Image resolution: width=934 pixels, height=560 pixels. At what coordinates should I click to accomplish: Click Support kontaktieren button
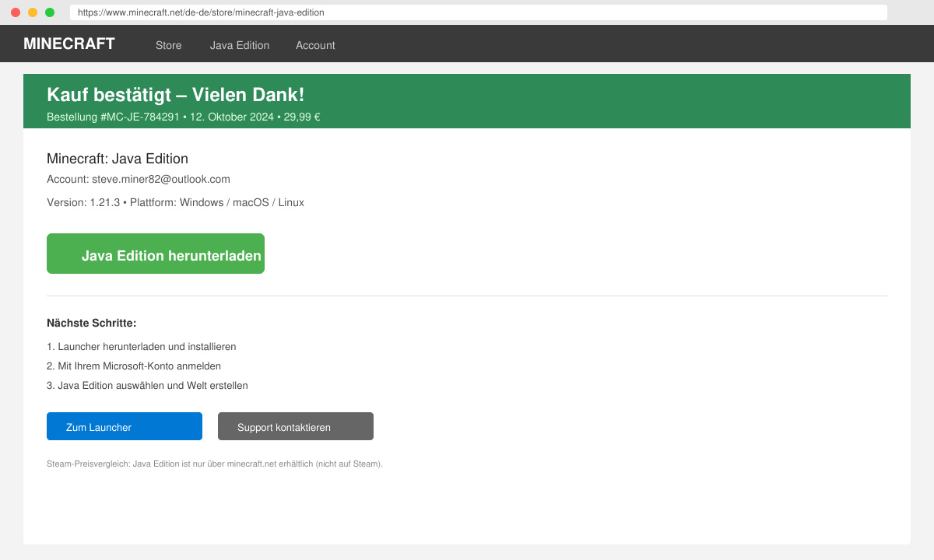pyautogui.click(x=296, y=426)
